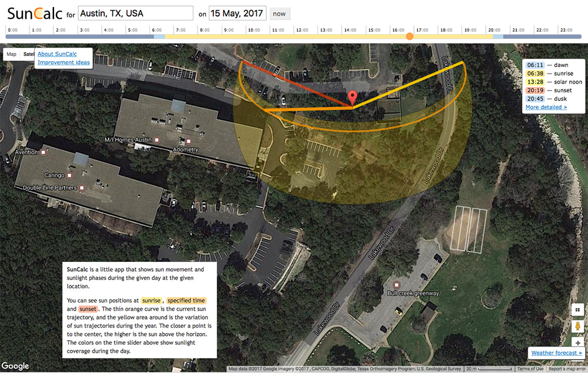588x373 pixels.
Task: Set the time slider to 23:00
Action: click(559, 36)
